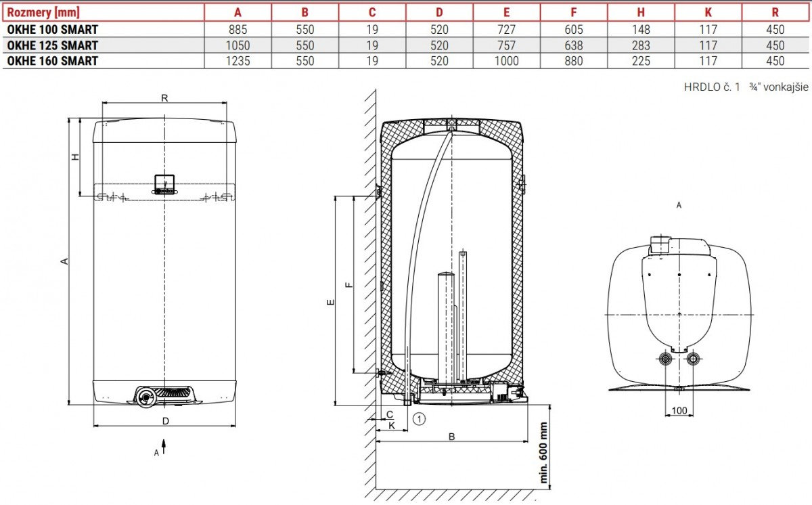
Task: Click column header E in the table
Action: 506,12
